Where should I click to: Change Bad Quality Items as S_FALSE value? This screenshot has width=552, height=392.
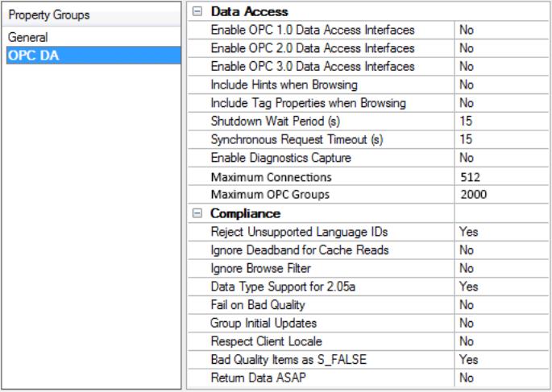tap(500, 361)
